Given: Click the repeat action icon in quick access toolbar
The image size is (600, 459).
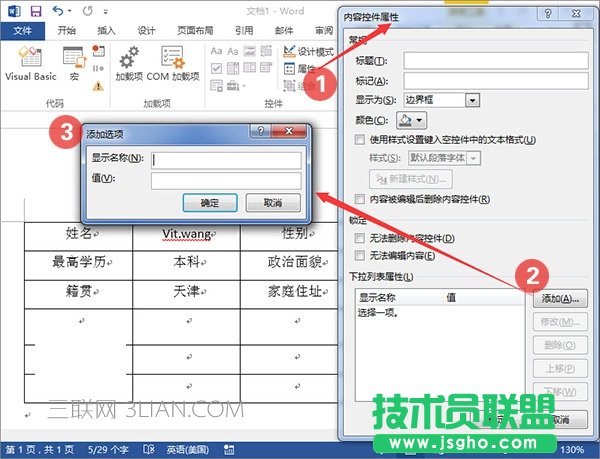Looking at the screenshot, I should [x=88, y=11].
